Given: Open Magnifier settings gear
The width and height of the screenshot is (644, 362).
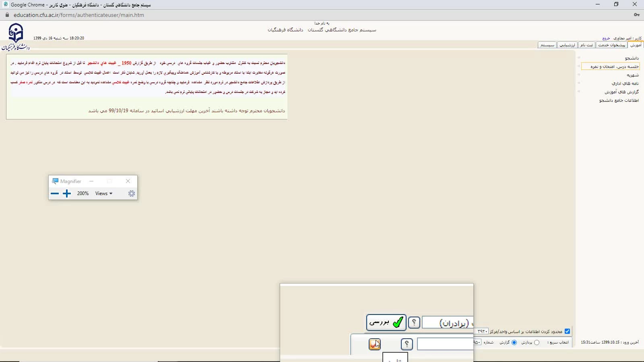Looking at the screenshot, I should [x=131, y=193].
